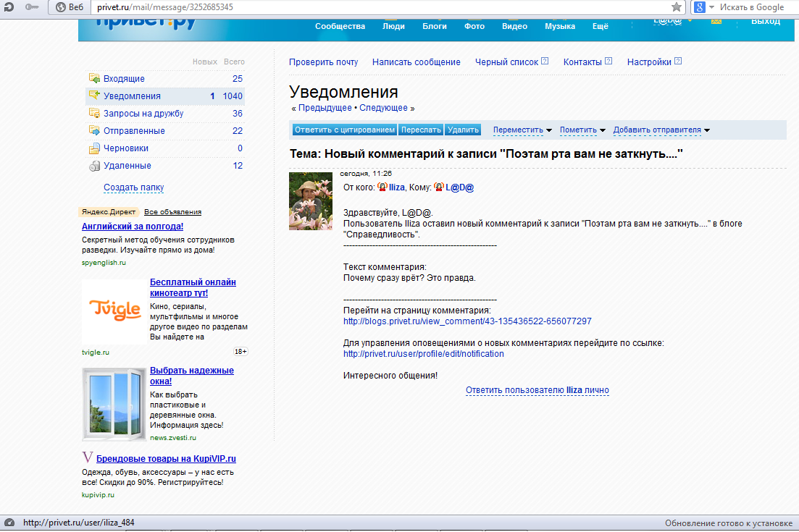Click the Tvigle logo ad image

click(114, 311)
